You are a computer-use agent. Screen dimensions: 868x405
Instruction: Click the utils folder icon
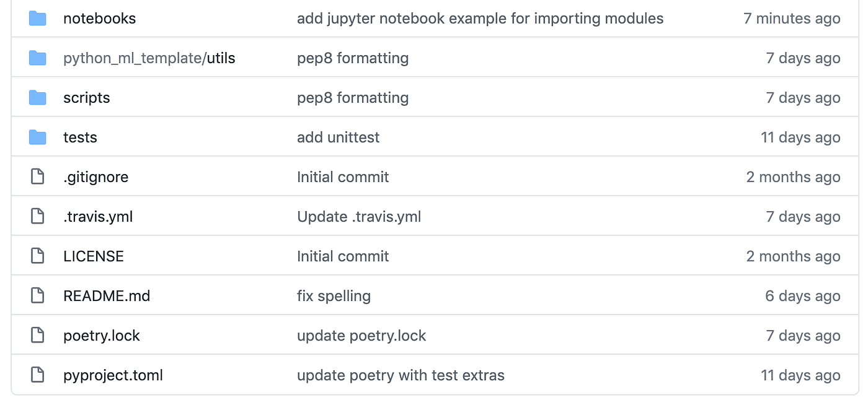click(37, 58)
